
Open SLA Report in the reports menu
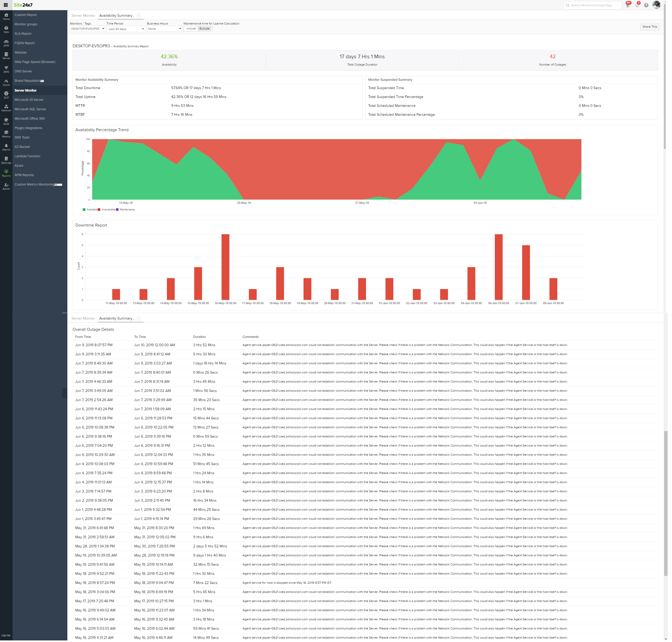pos(23,33)
